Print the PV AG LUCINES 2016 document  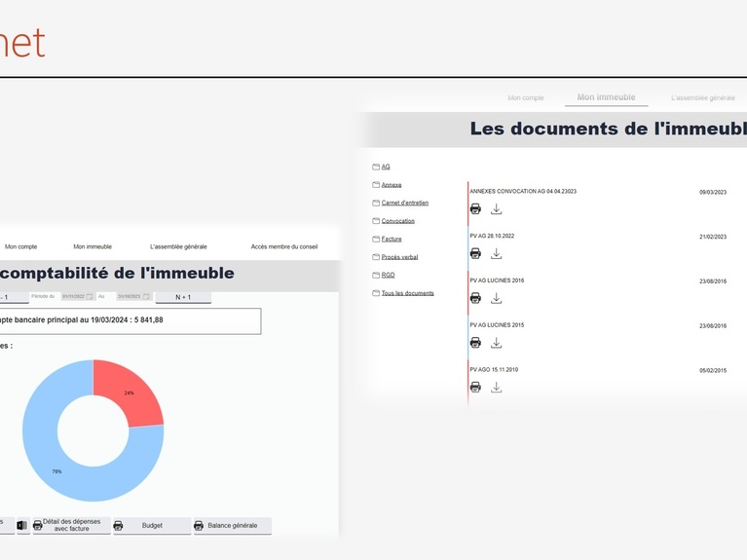pyautogui.click(x=475, y=298)
